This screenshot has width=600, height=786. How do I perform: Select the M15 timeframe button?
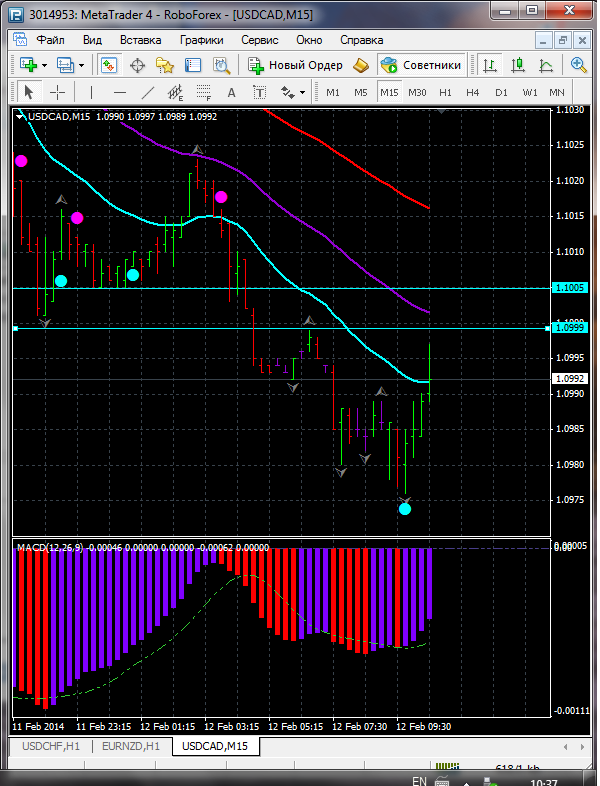click(389, 93)
